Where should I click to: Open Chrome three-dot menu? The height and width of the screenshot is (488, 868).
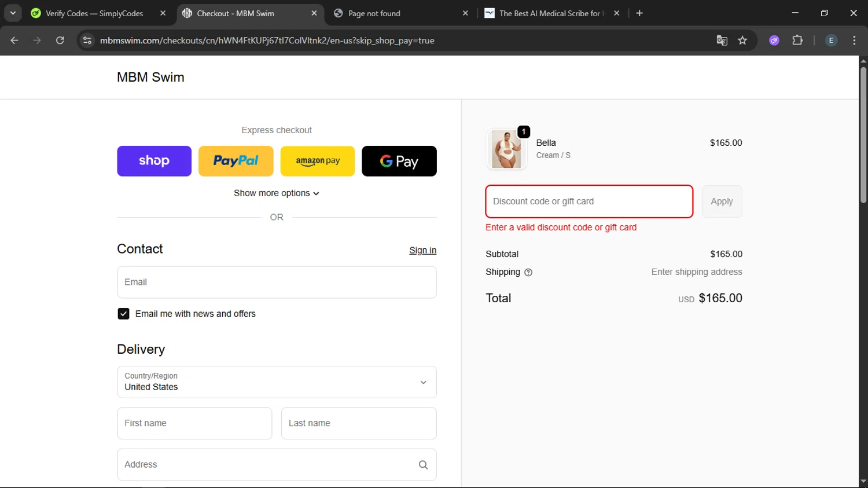pyautogui.click(x=854, y=41)
